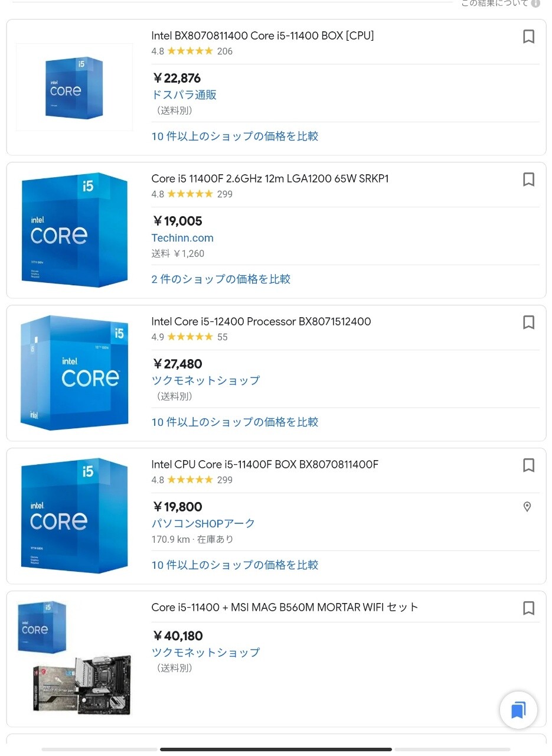Tap the location pin icon beside ¥19,800

coord(527,507)
